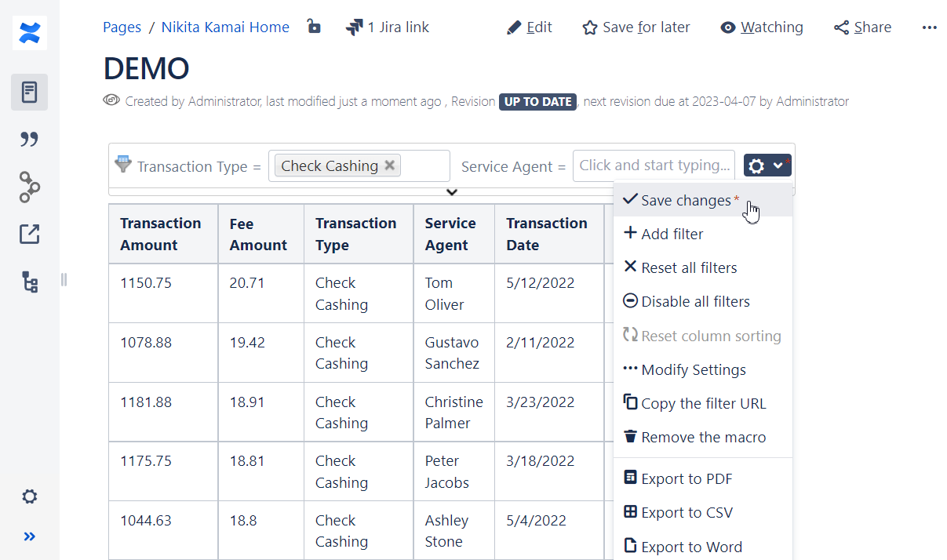The height and width of the screenshot is (560, 947).
Task: Collapse the filter bar with the chevron
Action: [451, 192]
